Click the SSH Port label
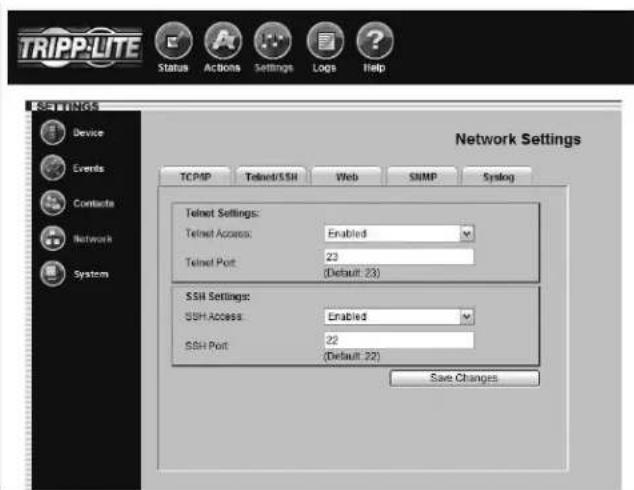Image resolution: width=634 pixels, height=490 pixels. [207, 346]
